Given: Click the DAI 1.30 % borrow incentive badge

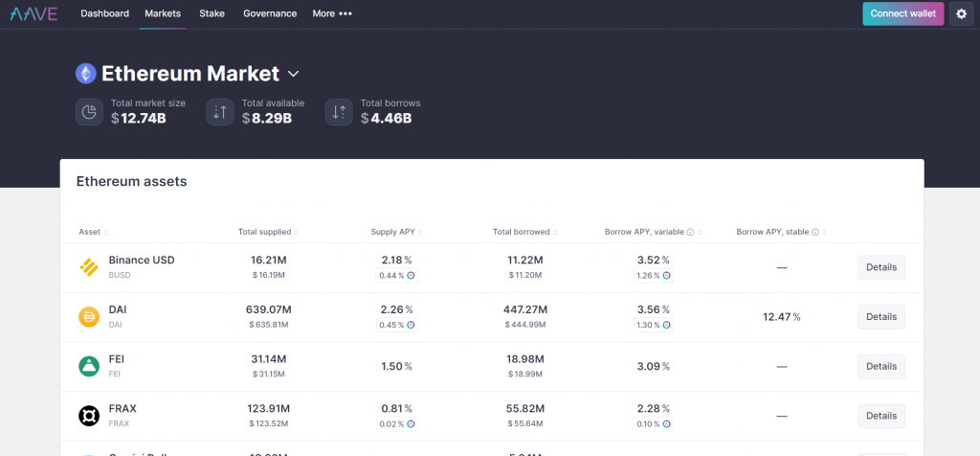Looking at the screenshot, I should (x=653, y=325).
